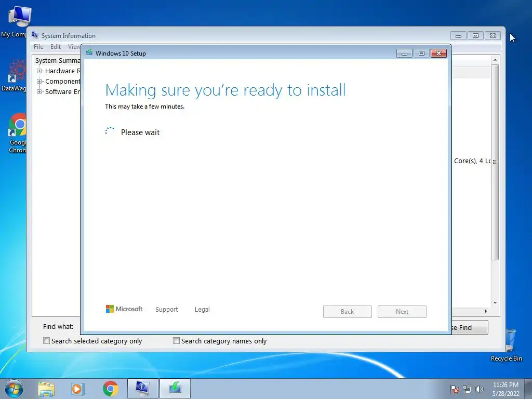This screenshot has width=532, height=399.
Task: Open the taskbar clock and date
Action: pyautogui.click(x=506, y=389)
